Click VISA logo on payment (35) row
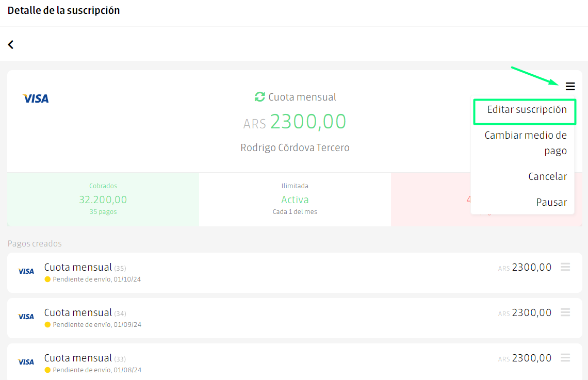 (x=26, y=271)
